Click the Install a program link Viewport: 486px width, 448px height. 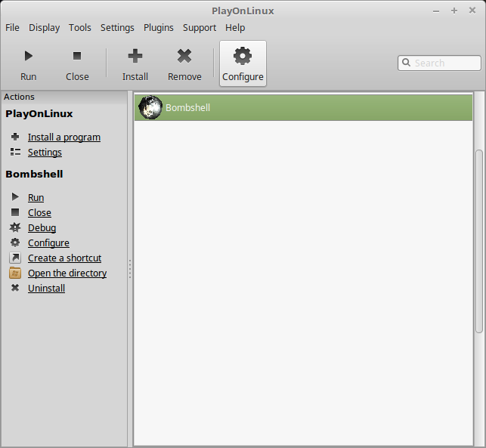pyautogui.click(x=64, y=137)
